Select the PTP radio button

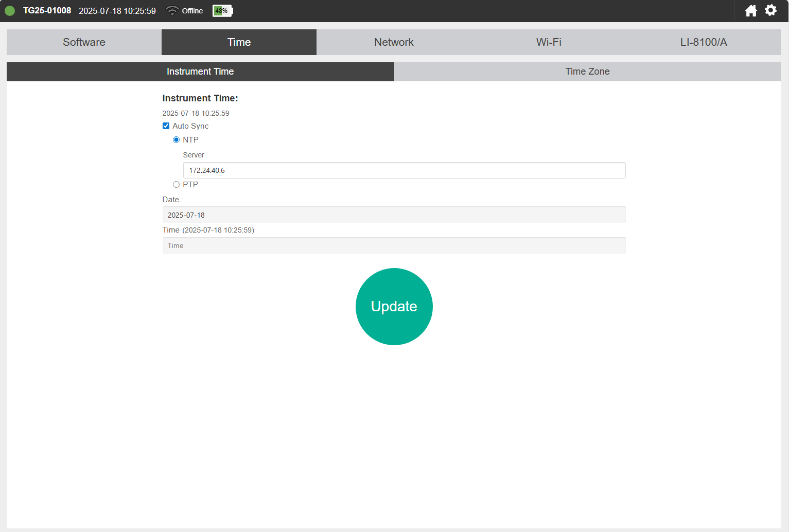[176, 185]
